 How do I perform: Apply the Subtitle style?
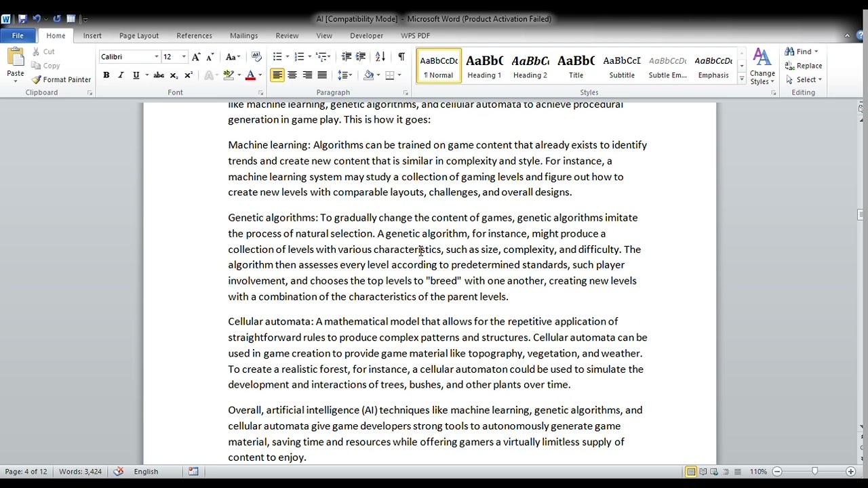tap(622, 66)
